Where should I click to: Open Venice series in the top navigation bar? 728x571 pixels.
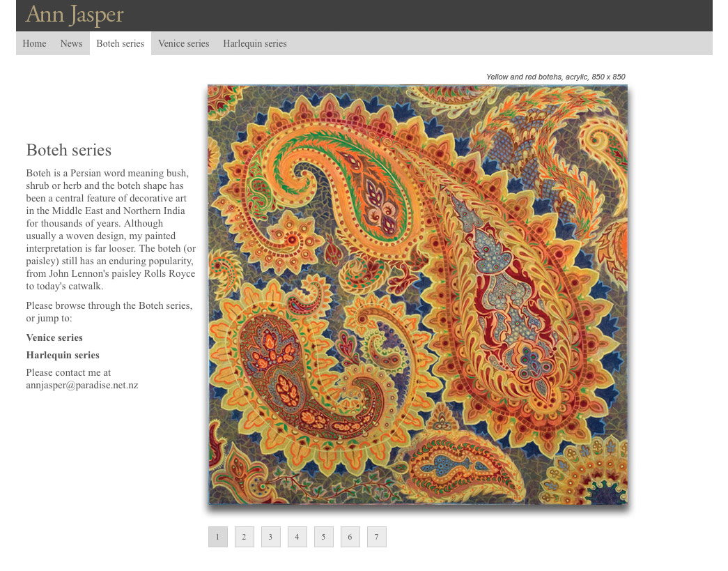point(183,43)
